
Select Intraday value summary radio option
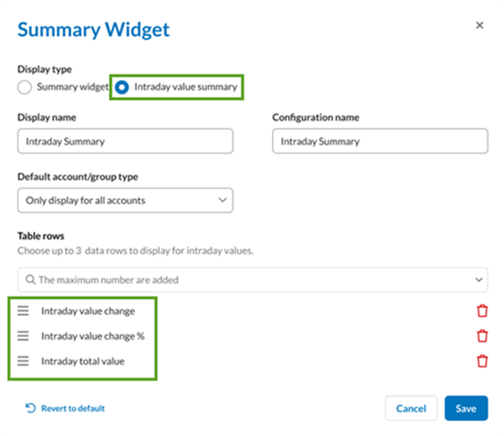(x=122, y=87)
